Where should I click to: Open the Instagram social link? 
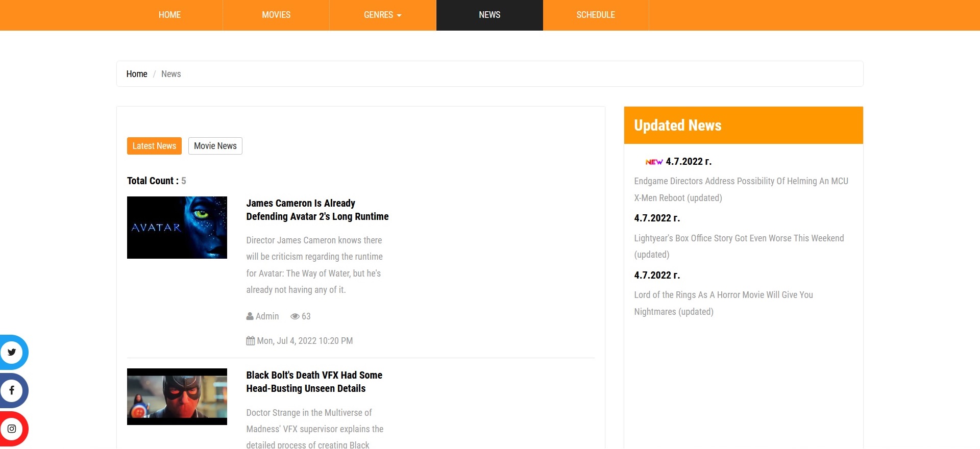[12, 429]
